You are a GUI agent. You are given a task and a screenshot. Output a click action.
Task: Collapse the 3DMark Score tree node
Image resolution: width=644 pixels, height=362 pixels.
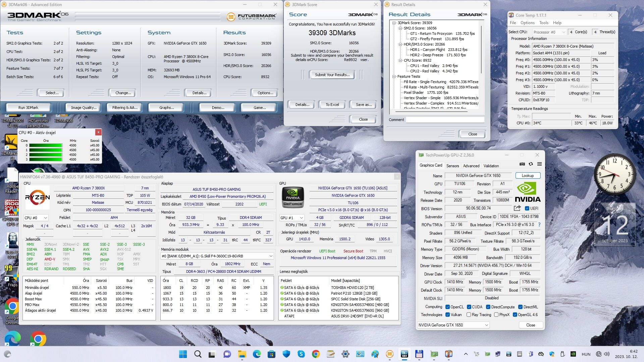(394, 23)
